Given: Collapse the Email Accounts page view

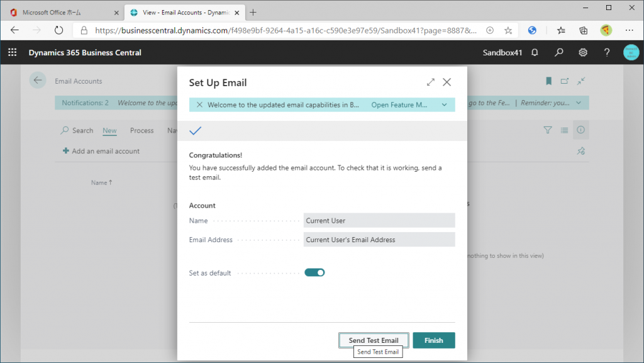Looking at the screenshot, I should 580,81.
